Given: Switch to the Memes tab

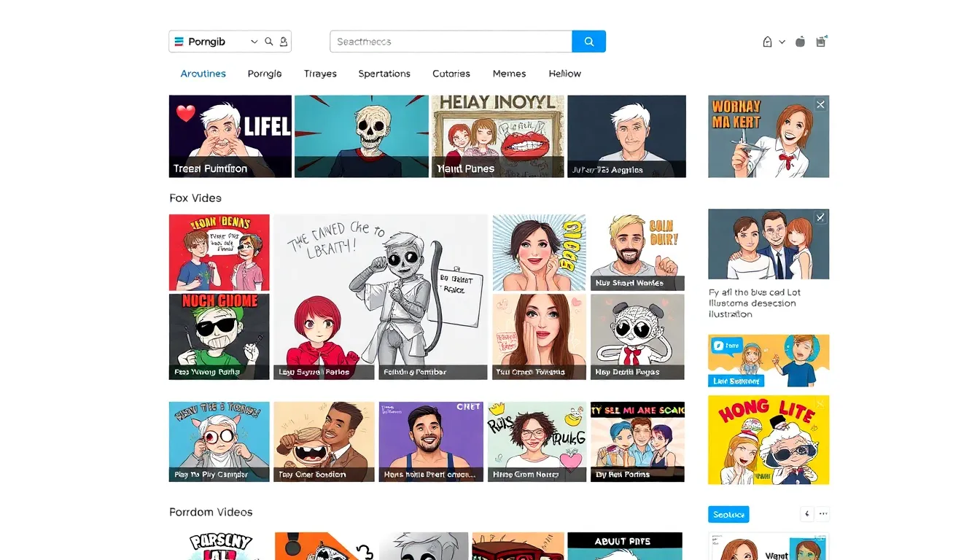Looking at the screenshot, I should [x=509, y=74].
